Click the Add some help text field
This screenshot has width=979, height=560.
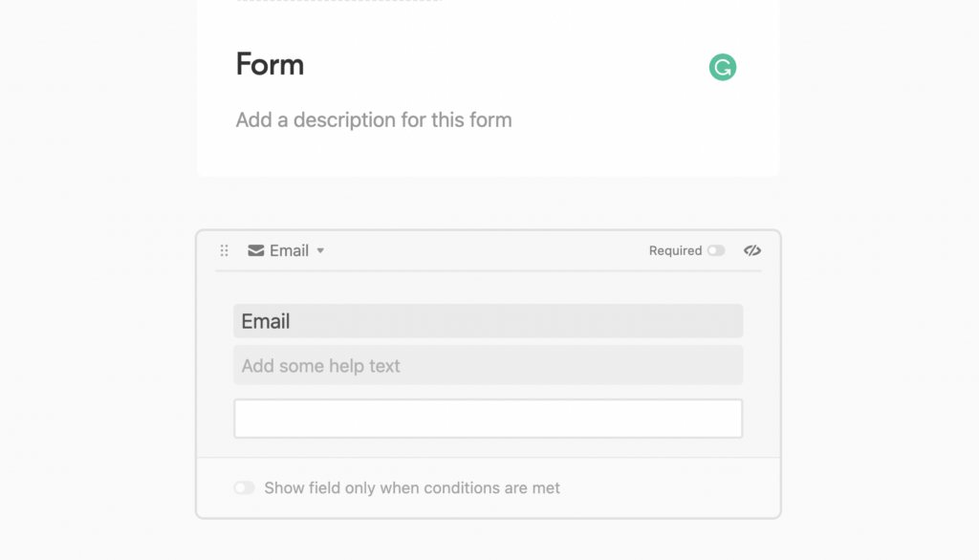pos(489,365)
